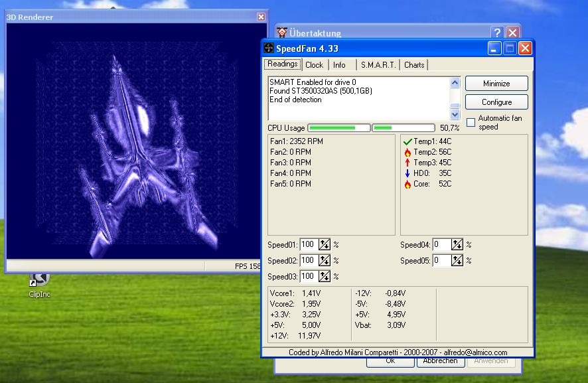Adjust Speed01 with its spinner arrows

(325, 244)
